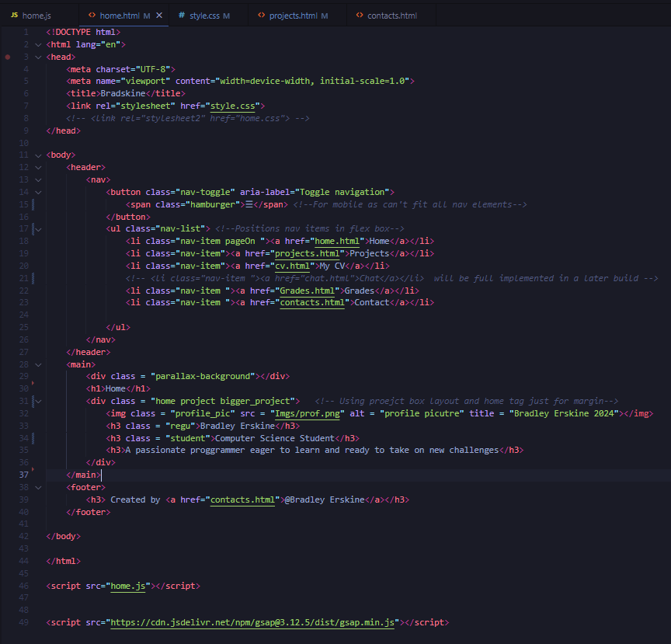
Task: Click the HTML icon on home.html tab
Action: [x=92, y=16]
